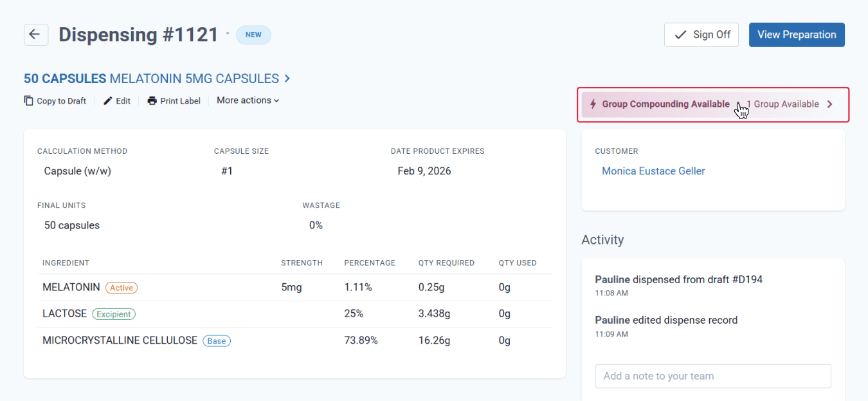Click the back arrow icon
Image resolution: width=868 pixels, height=401 pixels.
click(x=36, y=35)
